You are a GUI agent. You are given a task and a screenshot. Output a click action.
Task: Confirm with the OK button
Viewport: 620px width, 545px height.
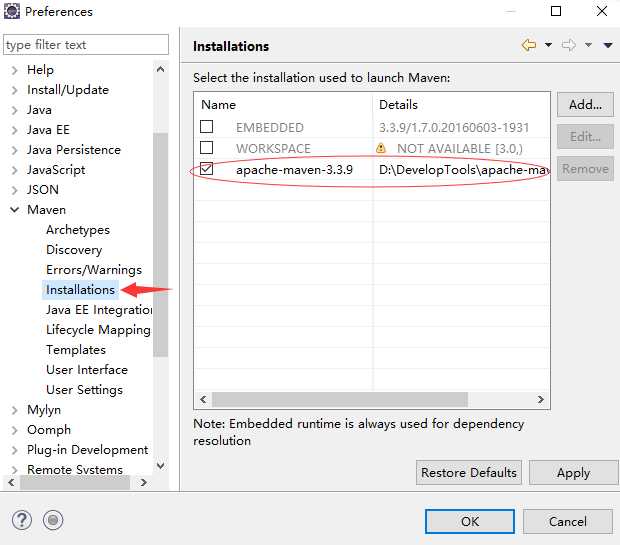(470, 521)
